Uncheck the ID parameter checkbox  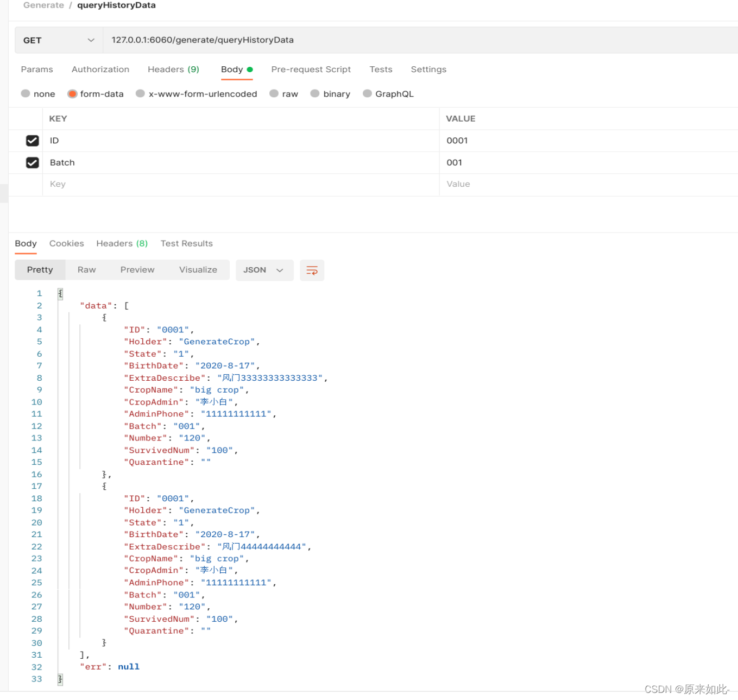pyautogui.click(x=33, y=141)
